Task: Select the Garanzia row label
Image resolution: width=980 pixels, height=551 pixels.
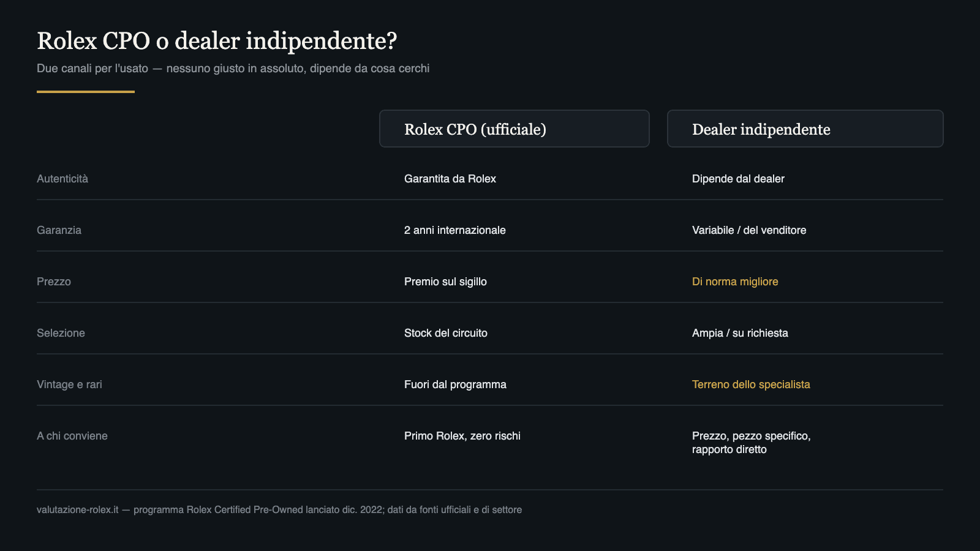Action: (59, 230)
